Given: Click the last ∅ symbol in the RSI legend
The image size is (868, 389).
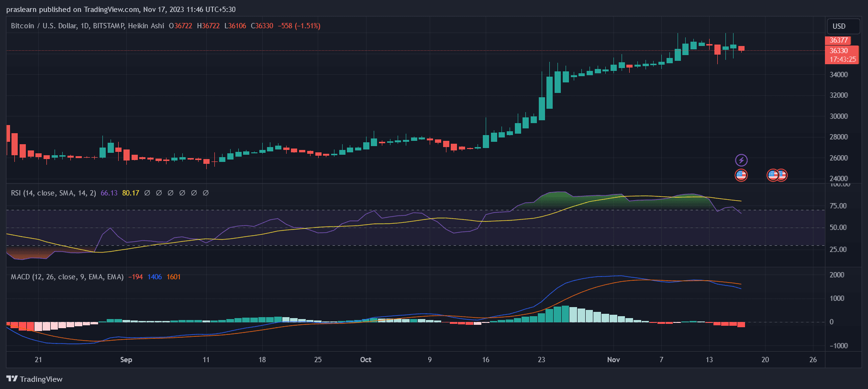Looking at the screenshot, I should click(206, 193).
